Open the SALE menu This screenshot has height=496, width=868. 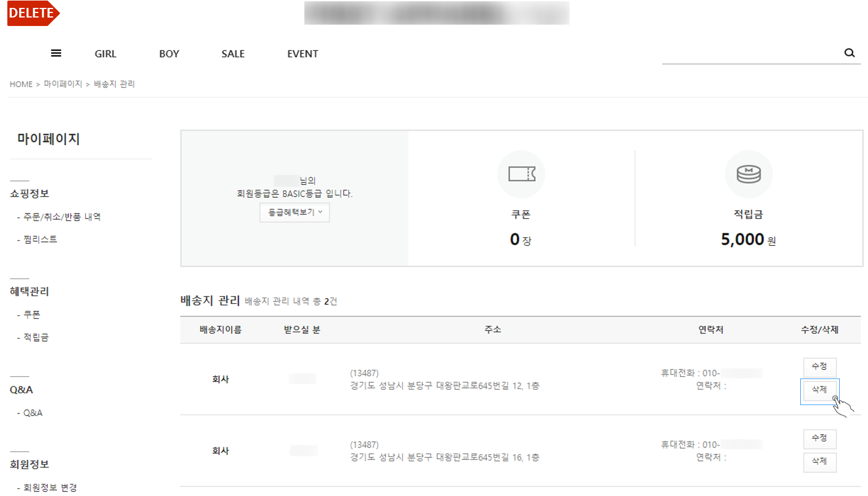(233, 54)
